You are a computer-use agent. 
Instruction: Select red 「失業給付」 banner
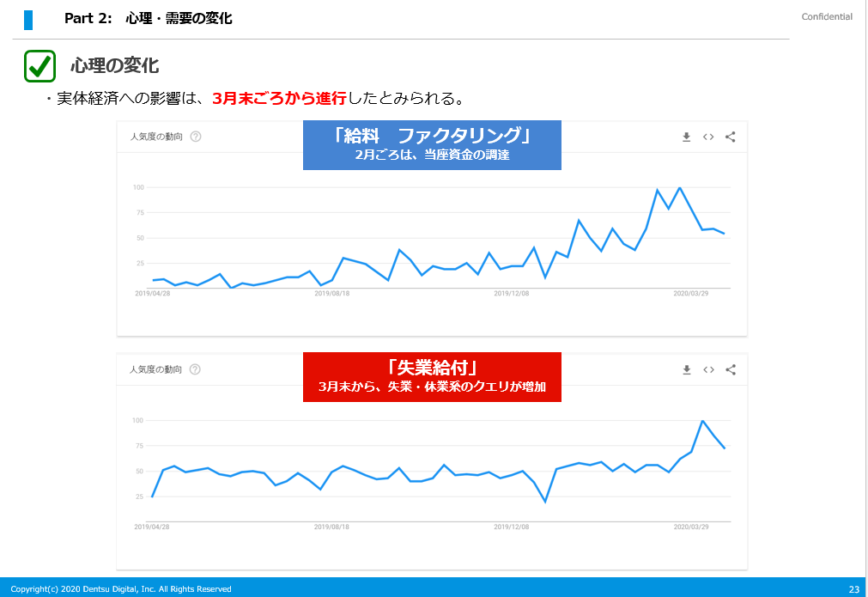[432, 376]
